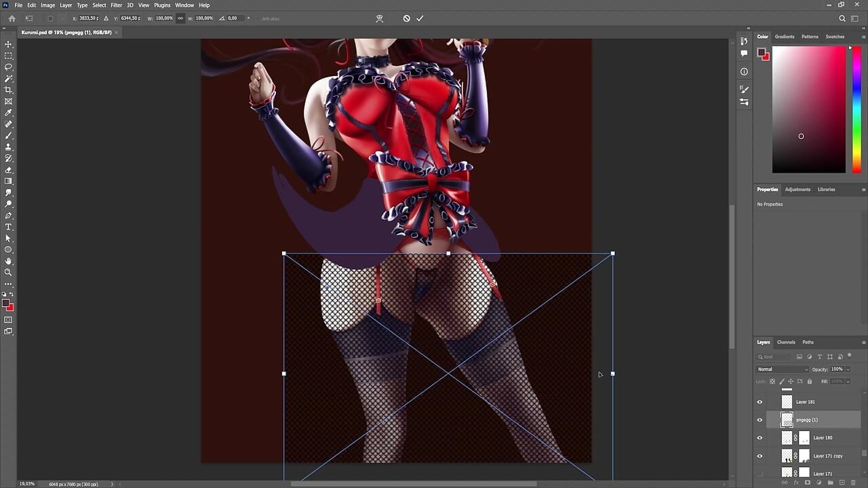Select the Rectangular Marquee tool

(8, 56)
